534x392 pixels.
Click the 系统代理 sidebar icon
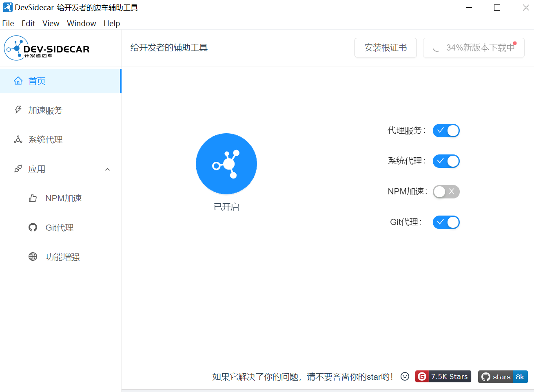(x=18, y=139)
